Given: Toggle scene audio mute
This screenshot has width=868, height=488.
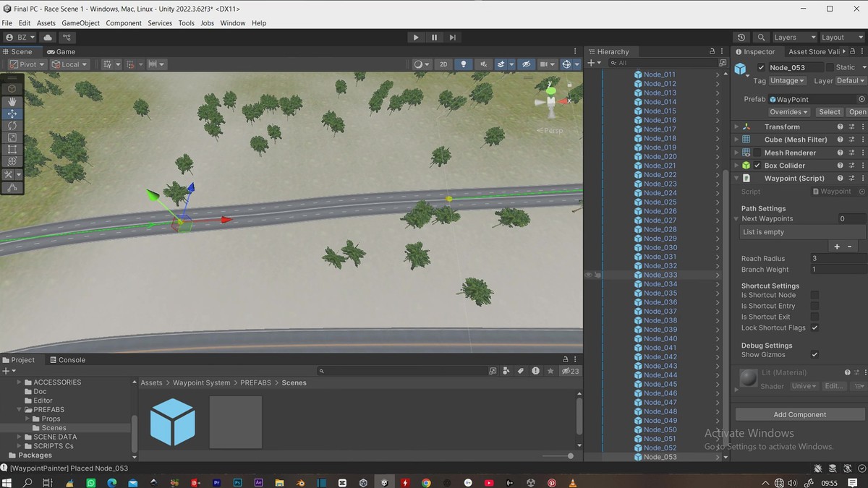Looking at the screenshot, I should pyautogui.click(x=483, y=64).
